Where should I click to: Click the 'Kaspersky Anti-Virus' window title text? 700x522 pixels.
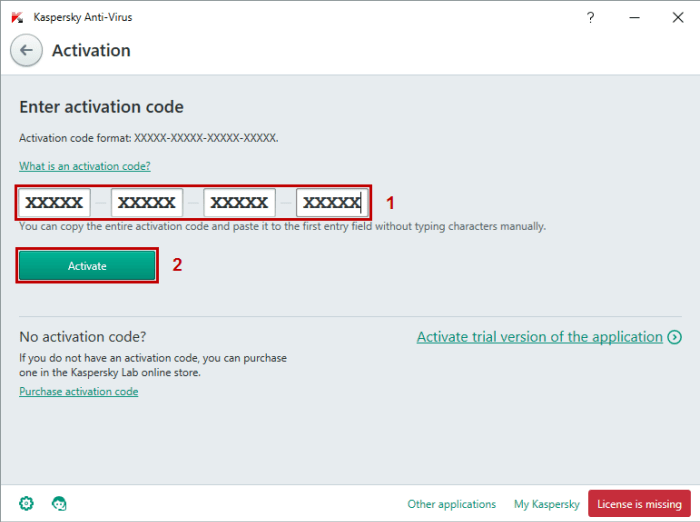(83, 17)
